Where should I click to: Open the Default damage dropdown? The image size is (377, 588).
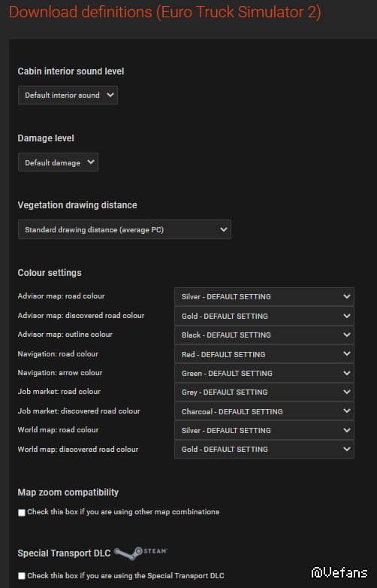coord(58,162)
